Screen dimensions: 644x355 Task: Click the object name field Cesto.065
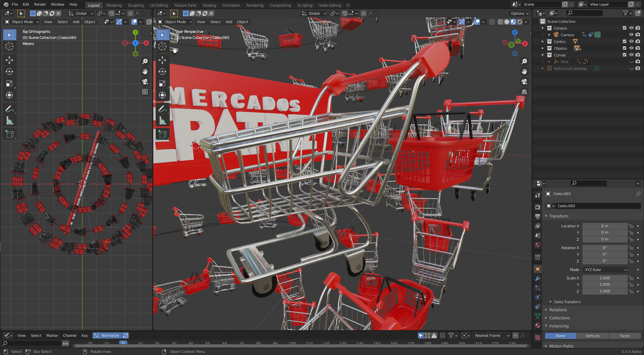click(598, 206)
